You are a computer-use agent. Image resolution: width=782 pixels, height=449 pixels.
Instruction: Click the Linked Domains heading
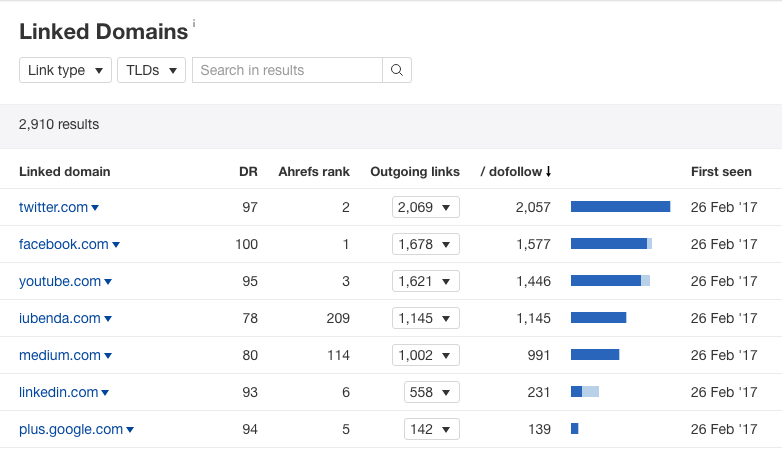tap(104, 31)
